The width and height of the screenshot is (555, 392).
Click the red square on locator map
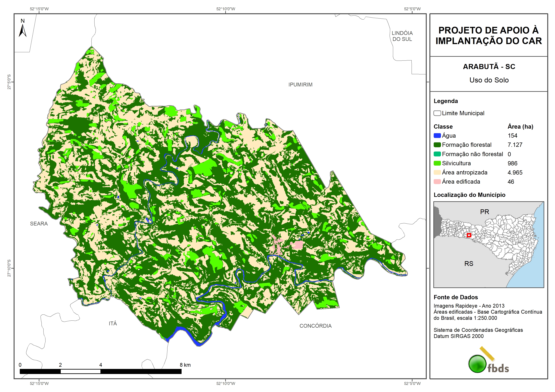pos(469,235)
